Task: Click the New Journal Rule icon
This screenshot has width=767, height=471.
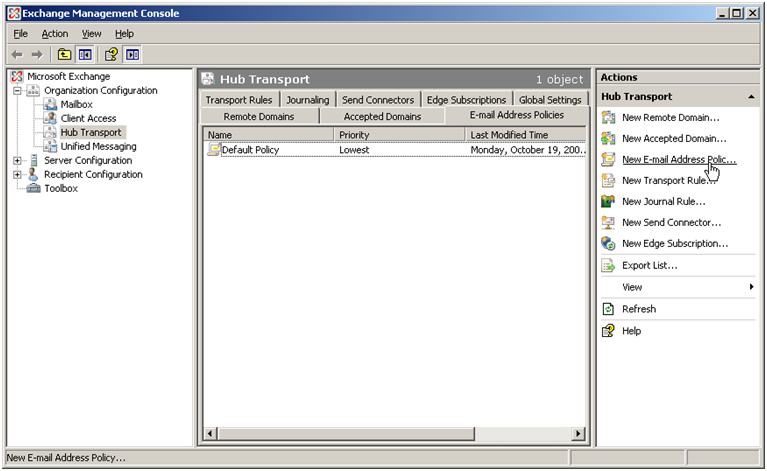Action: tap(608, 201)
